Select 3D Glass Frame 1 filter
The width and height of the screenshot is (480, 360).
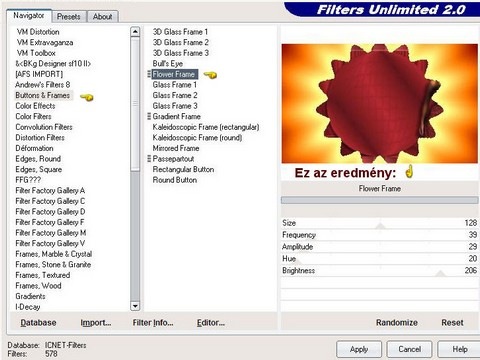click(x=180, y=32)
